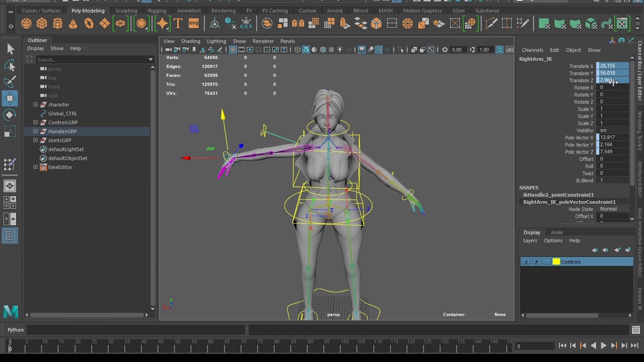Select RightArm_IK_poleVectorConstraint1 in Shapes list
The image size is (644, 362).
click(569, 202)
